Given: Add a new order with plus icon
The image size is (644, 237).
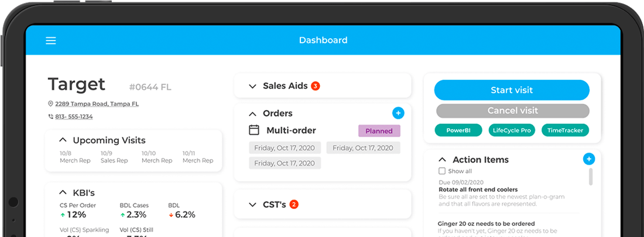Looking at the screenshot, I should point(398,113).
